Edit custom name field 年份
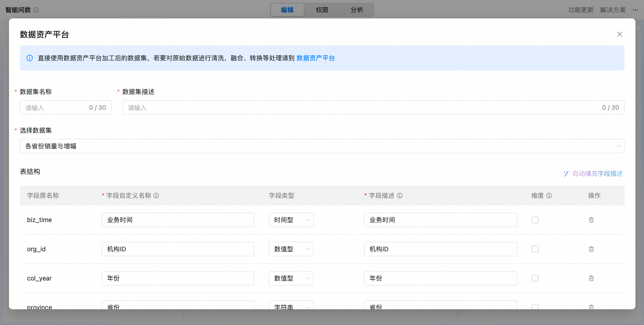 [178, 278]
